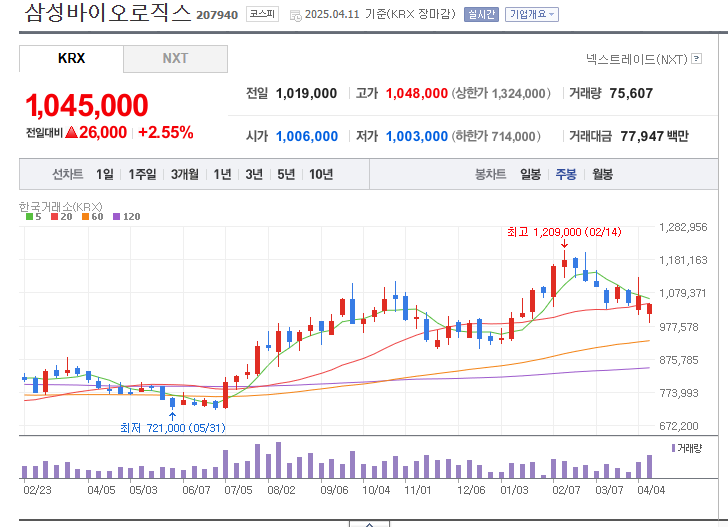Click the 최고 1,209,000 (02/14) chart marker
728x527 pixels.
click(564, 232)
